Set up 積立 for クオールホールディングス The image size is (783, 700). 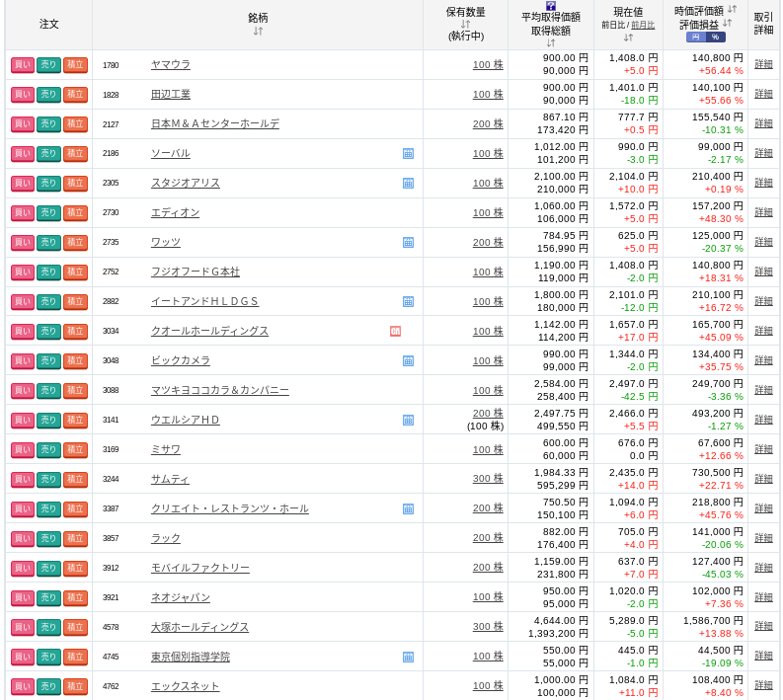click(x=75, y=331)
